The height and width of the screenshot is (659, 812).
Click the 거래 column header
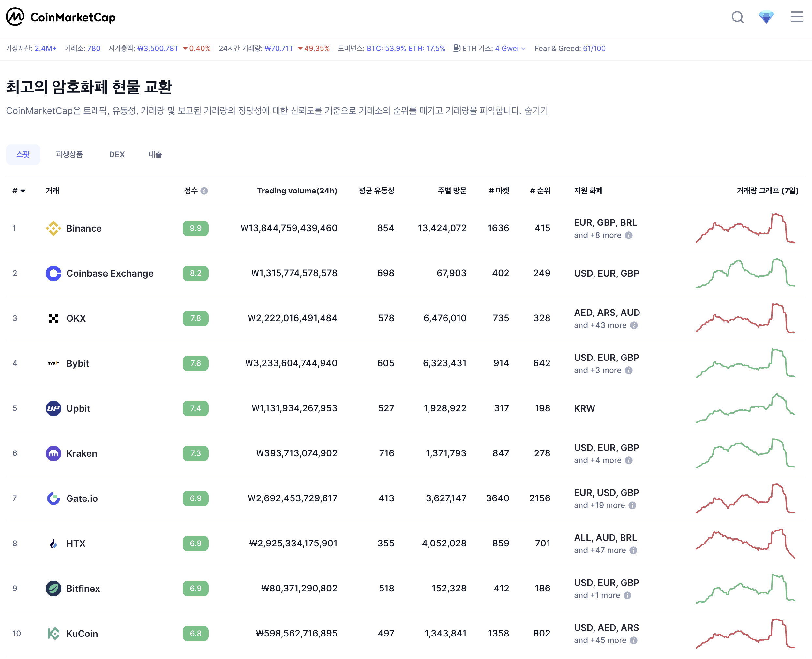click(x=53, y=191)
